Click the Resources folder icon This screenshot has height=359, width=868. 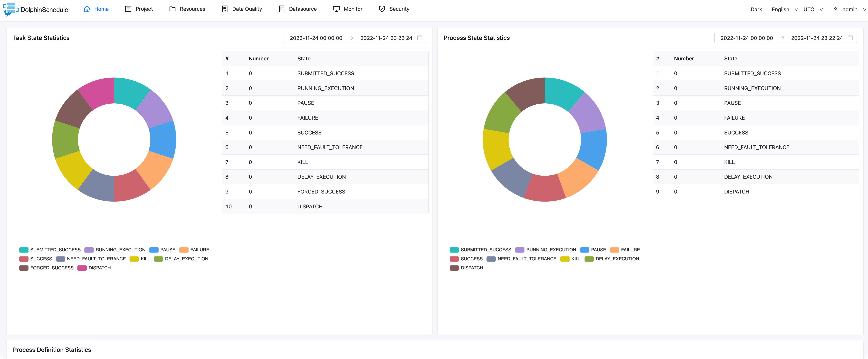[172, 9]
